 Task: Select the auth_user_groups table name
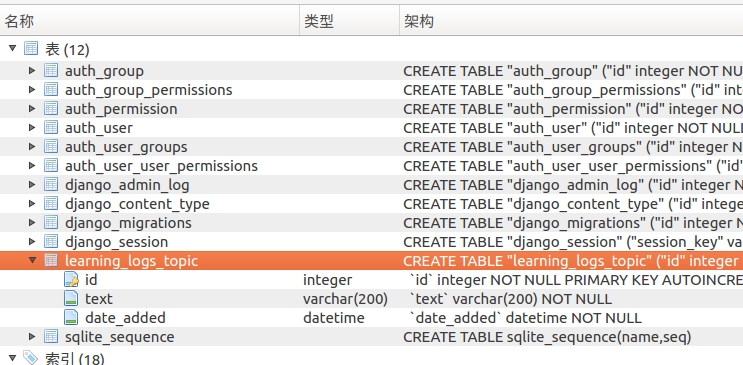click(x=126, y=147)
